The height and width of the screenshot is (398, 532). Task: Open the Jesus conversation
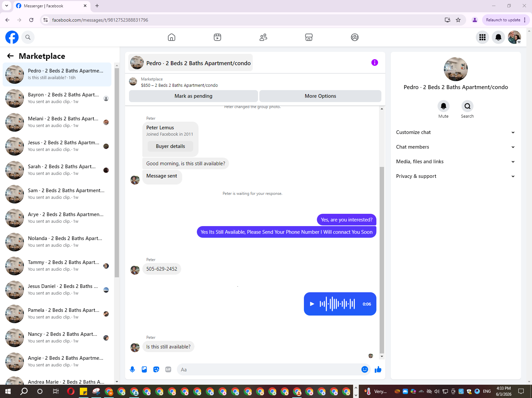point(57,146)
